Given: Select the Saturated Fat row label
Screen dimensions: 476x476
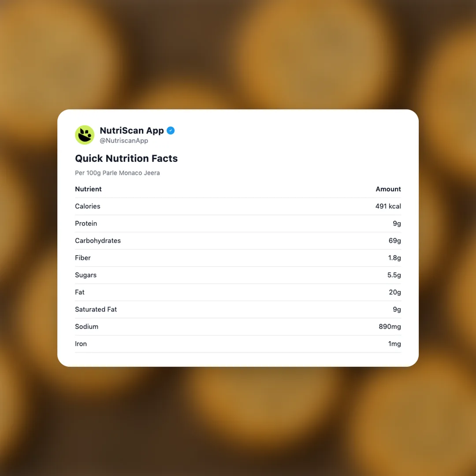Looking at the screenshot, I should point(96,309).
